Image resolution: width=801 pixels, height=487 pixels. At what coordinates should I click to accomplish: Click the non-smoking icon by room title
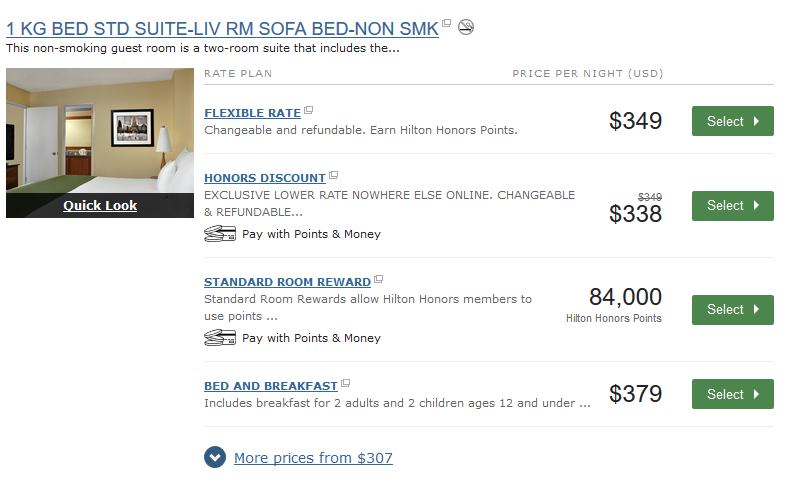[466, 26]
